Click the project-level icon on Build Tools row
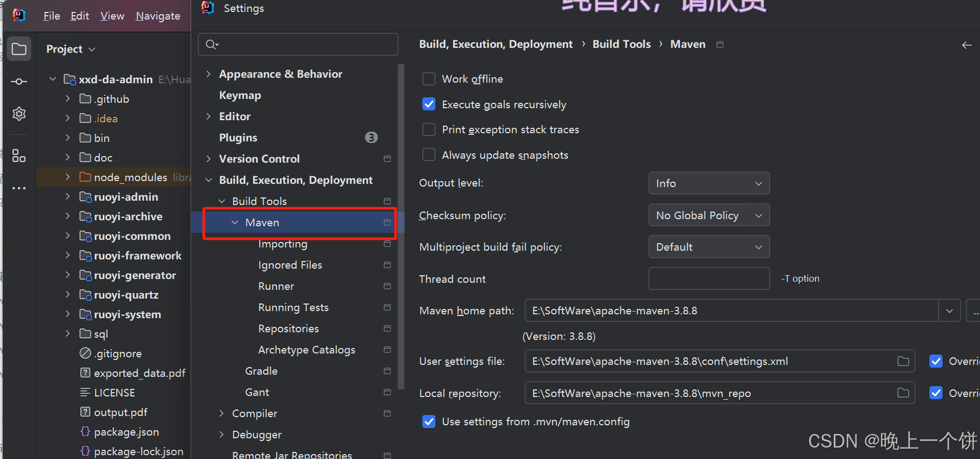This screenshot has width=980, height=459. point(387,201)
